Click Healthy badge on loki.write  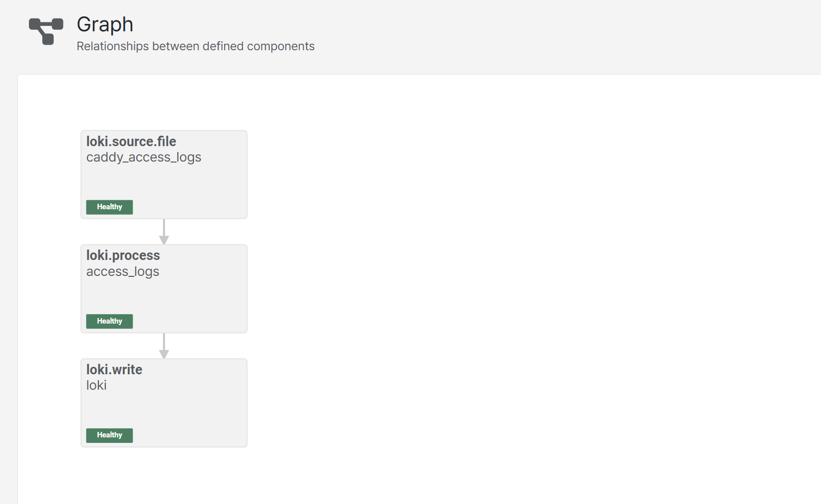tap(109, 435)
